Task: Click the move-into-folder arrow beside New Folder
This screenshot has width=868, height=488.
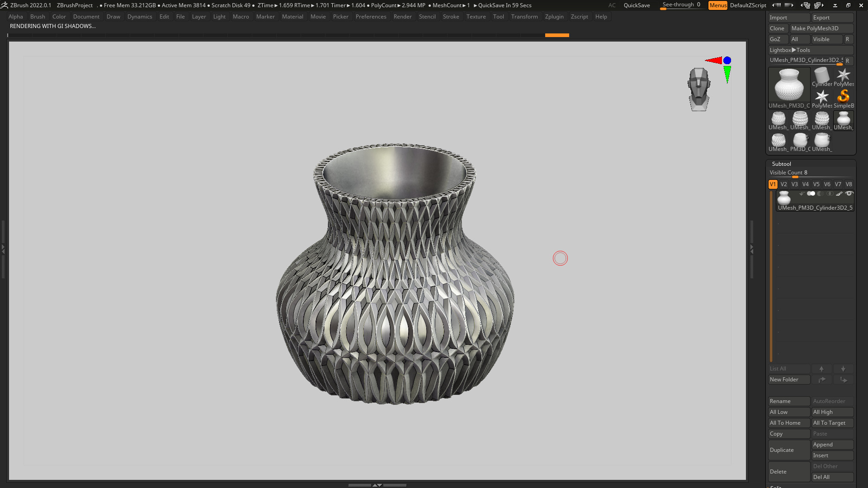Action: 821,380
